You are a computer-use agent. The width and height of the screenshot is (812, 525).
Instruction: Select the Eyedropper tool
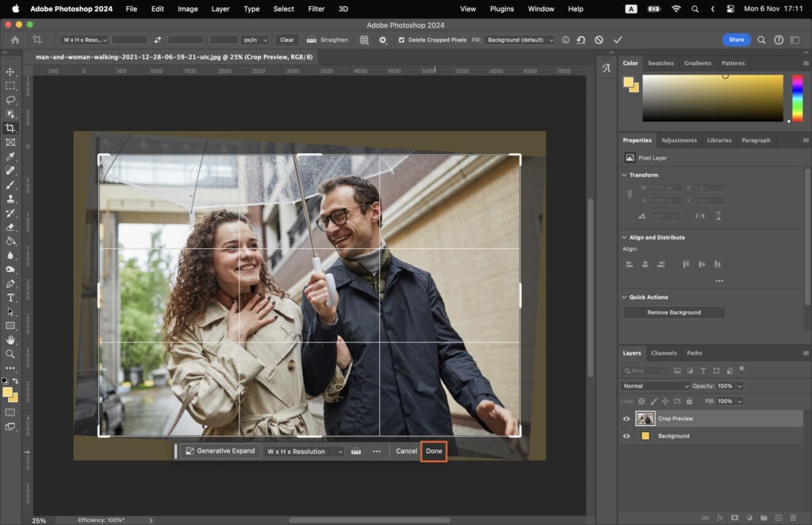point(10,157)
